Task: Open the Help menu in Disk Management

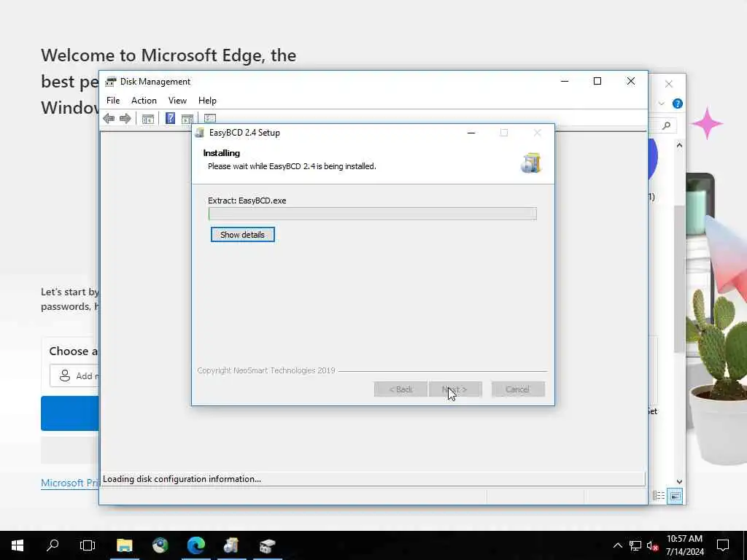Action: pos(207,101)
